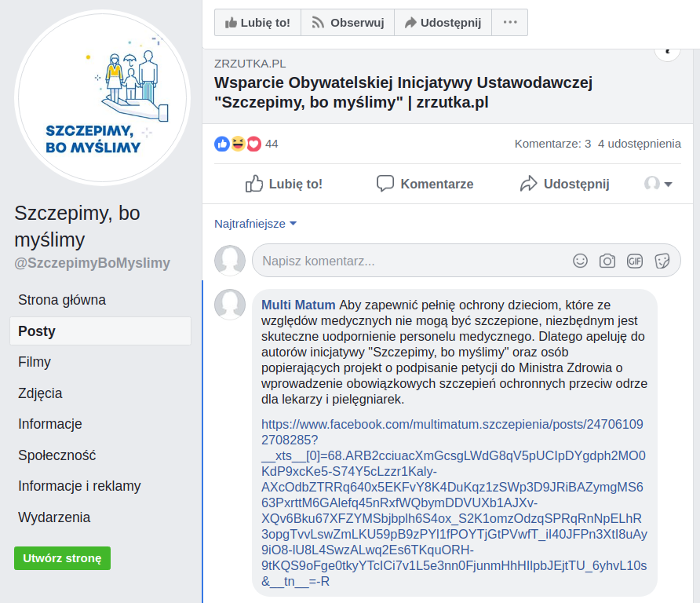Screen dimensions: 700x603
Task: Open the profile switcher dropdown arrow
Action: (668, 185)
